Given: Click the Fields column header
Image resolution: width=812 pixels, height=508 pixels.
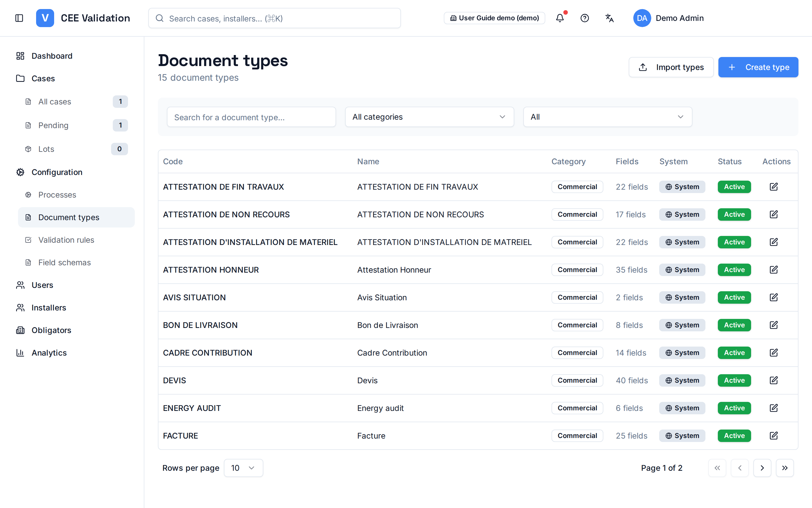Looking at the screenshot, I should tap(627, 162).
